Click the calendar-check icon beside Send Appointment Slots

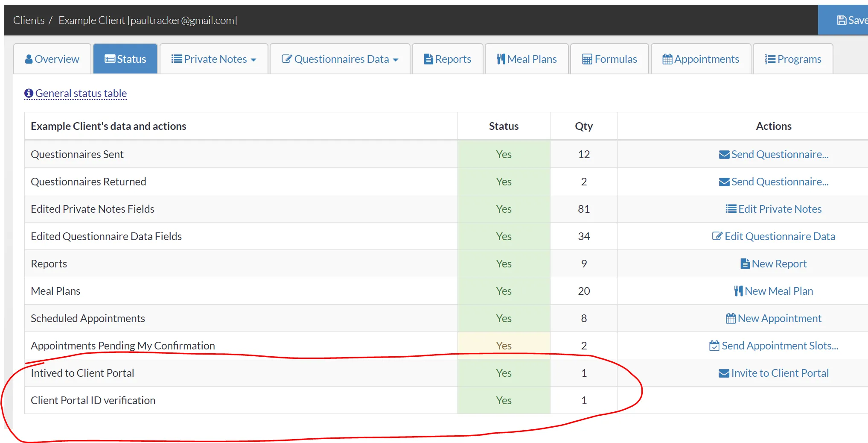tap(714, 346)
